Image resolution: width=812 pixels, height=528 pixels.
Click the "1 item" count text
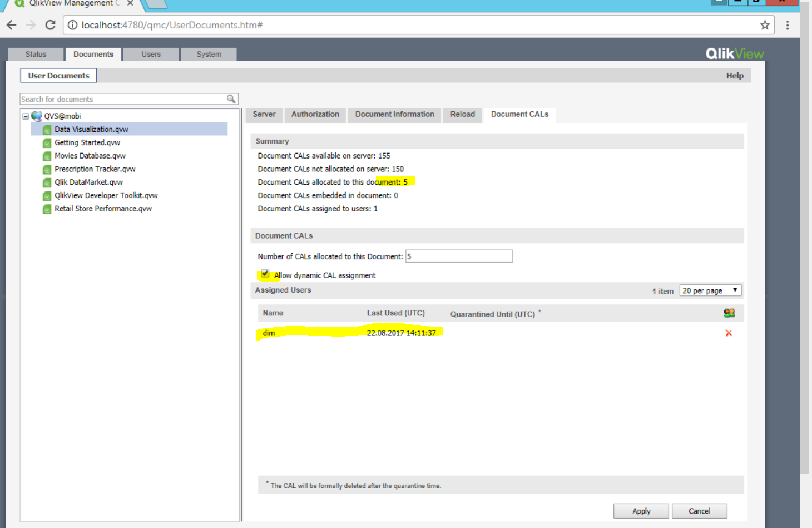[x=663, y=291]
